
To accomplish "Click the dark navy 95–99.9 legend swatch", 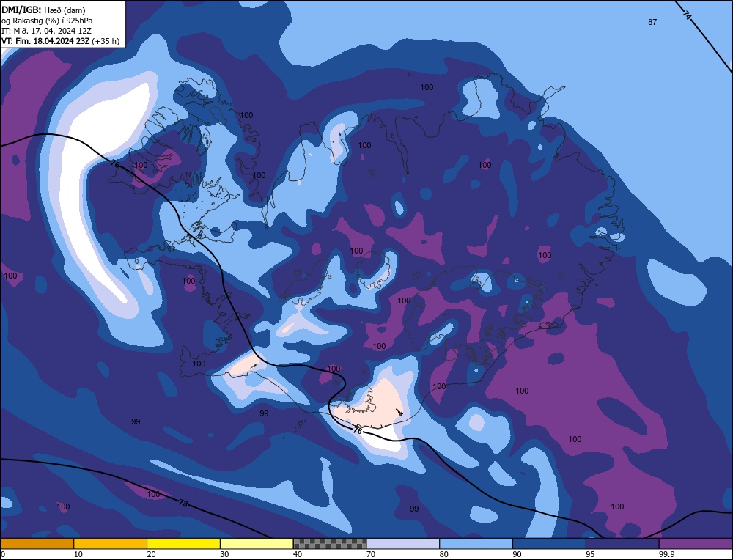I will click(622, 543).
